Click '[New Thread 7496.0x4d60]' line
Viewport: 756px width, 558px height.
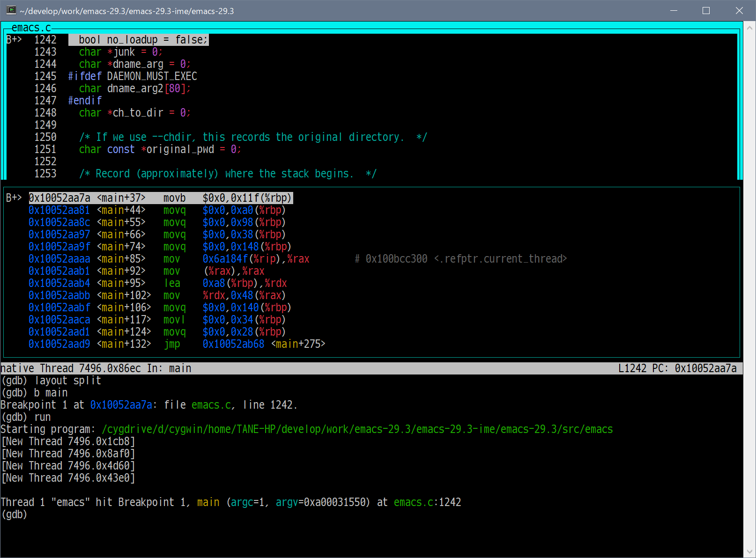coord(68,466)
